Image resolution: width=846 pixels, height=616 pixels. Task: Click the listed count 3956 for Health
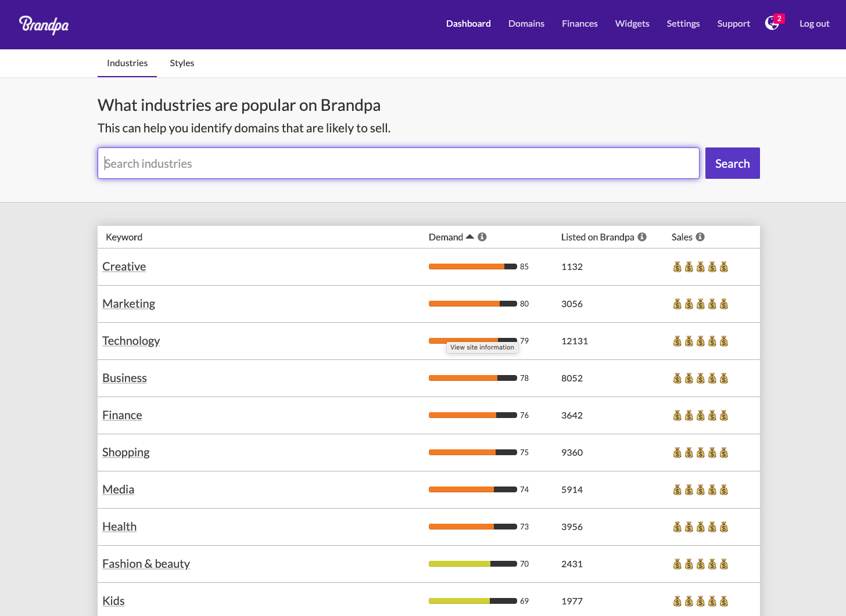coord(572,527)
